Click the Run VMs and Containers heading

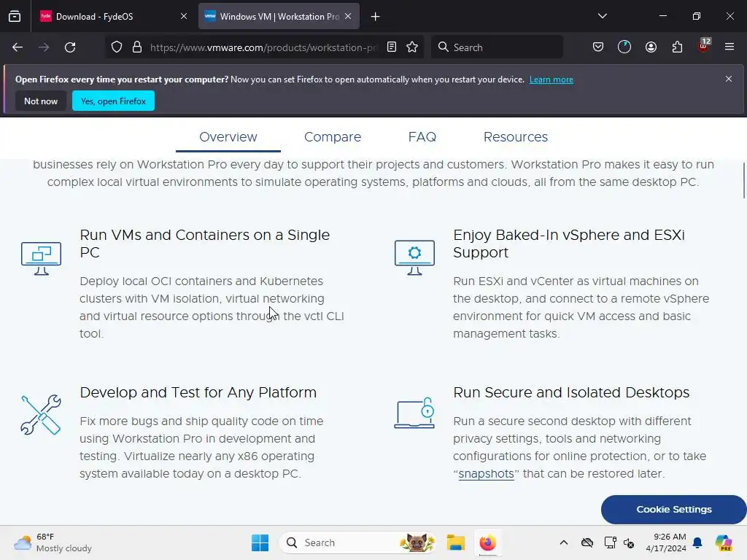(205, 244)
